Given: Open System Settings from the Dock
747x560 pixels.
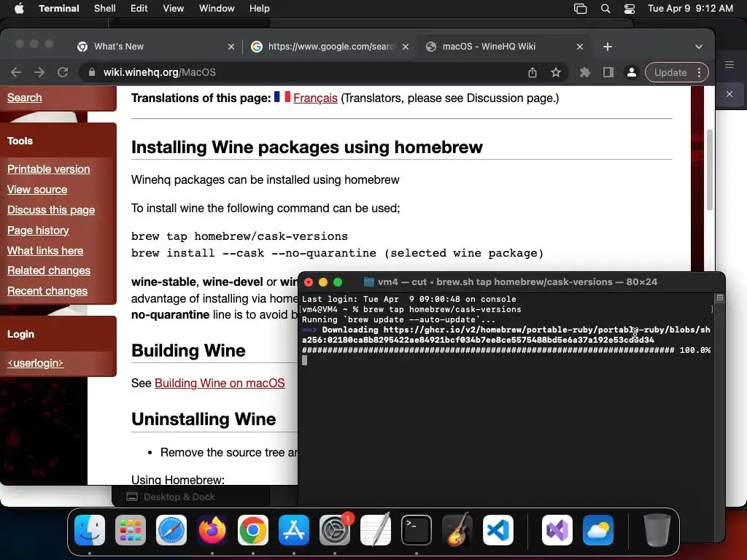Looking at the screenshot, I should (x=335, y=530).
